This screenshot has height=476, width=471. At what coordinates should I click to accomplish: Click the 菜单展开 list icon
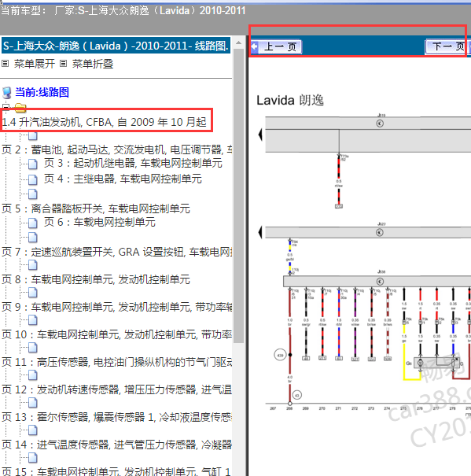tap(5, 64)
